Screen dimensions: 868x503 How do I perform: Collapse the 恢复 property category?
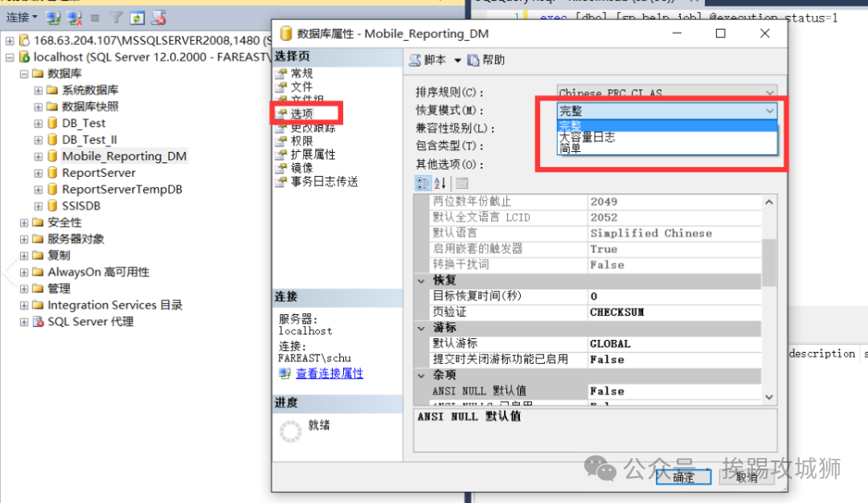(x=423, y=280)
